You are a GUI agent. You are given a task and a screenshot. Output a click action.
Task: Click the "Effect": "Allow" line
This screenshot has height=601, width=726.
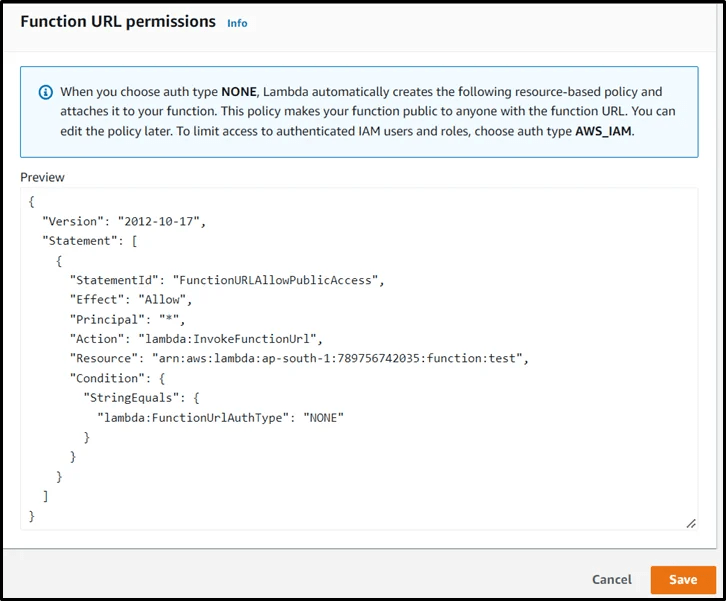[131, 300]
